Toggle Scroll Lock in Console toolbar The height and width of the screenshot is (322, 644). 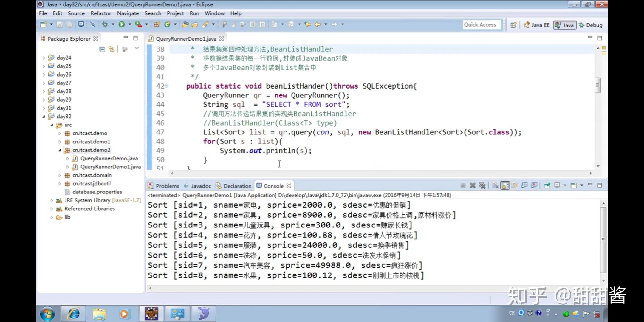(505, 185)
